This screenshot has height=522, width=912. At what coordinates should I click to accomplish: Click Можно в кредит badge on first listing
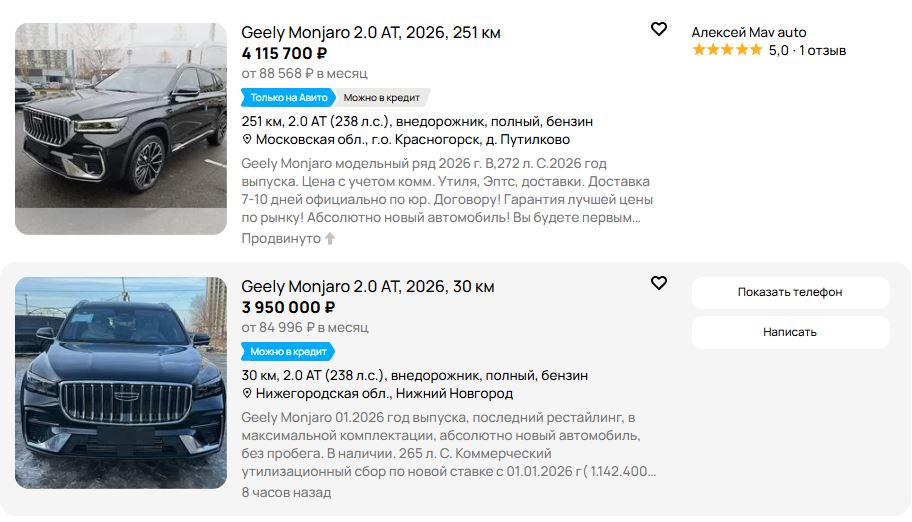382,97
